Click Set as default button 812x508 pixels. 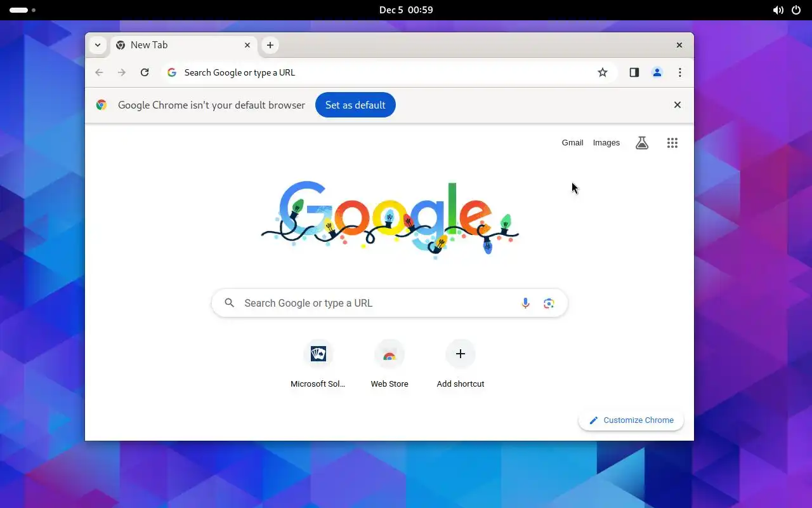coord(355,105)
